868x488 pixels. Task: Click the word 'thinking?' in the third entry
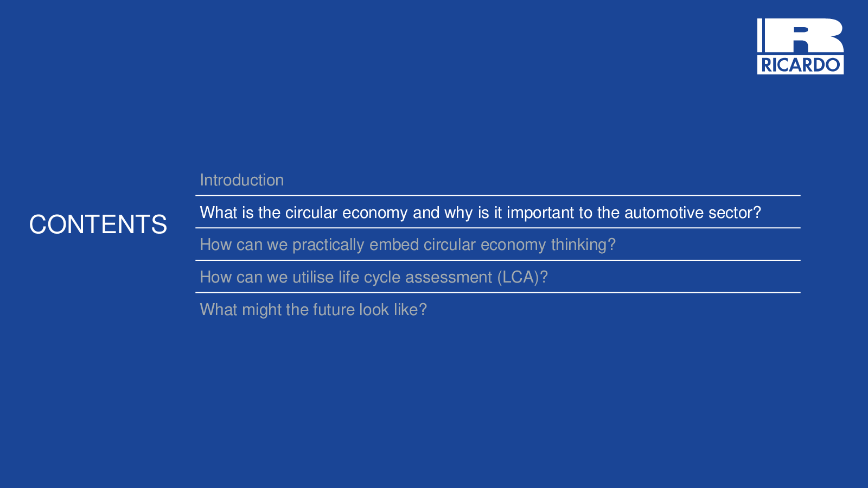click(x=583, y=245)
